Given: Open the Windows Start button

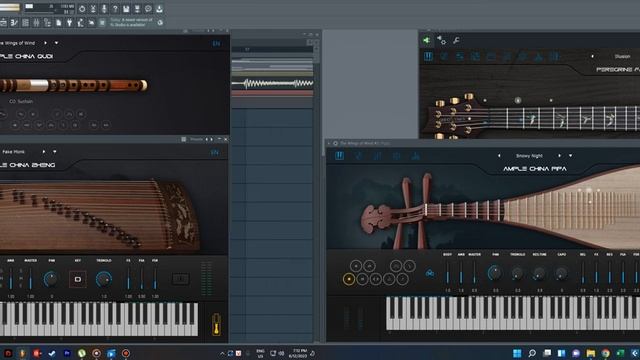Looking at the screenshot, I should coord(517,353).
